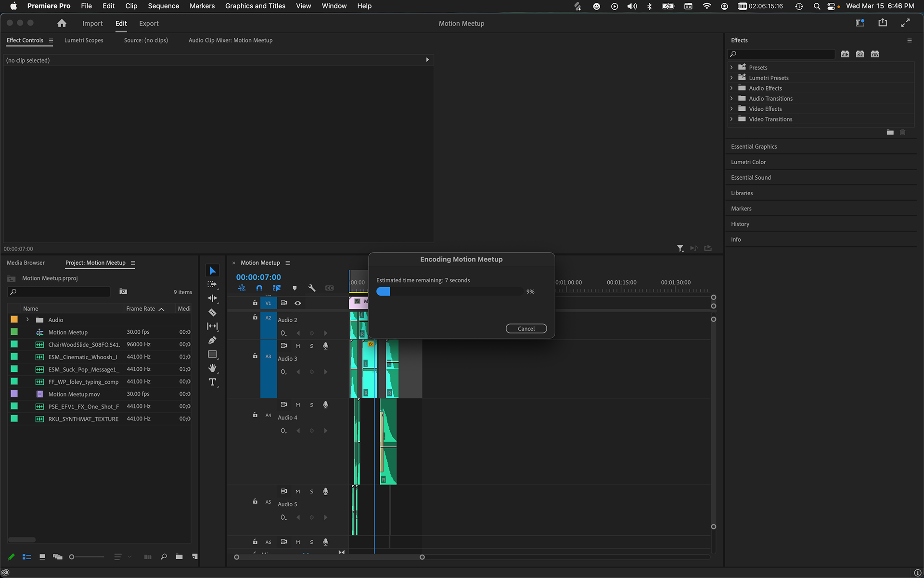Solo the Audio 4 track
This screenshot has height=578, width=924.
[x=311, y=405]
